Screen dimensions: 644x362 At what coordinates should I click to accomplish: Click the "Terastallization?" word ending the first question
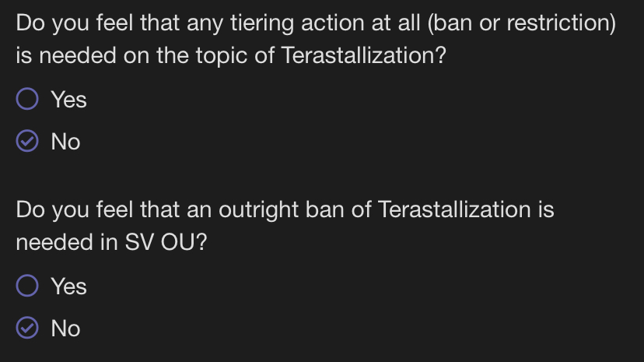tap(363, 55)
